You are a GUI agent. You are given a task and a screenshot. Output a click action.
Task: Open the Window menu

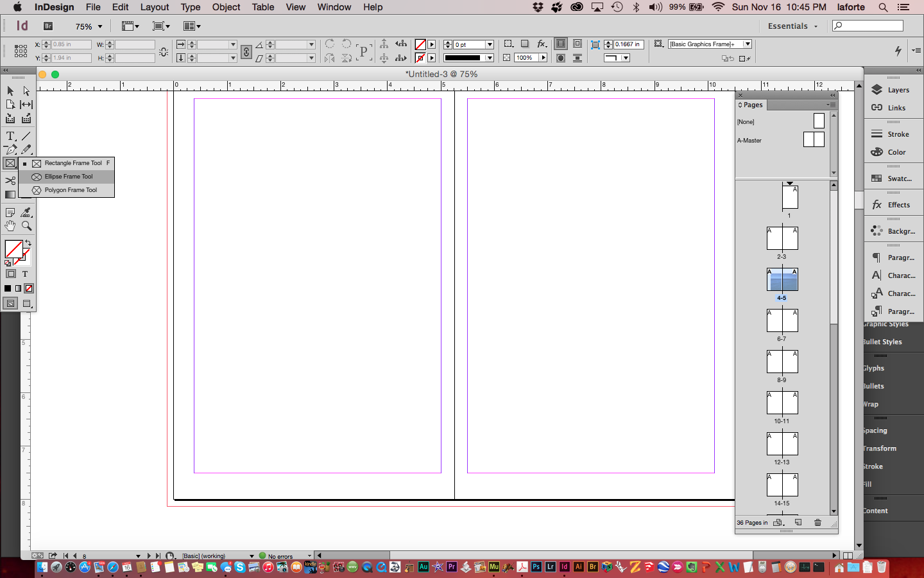(x=334, y=7)
